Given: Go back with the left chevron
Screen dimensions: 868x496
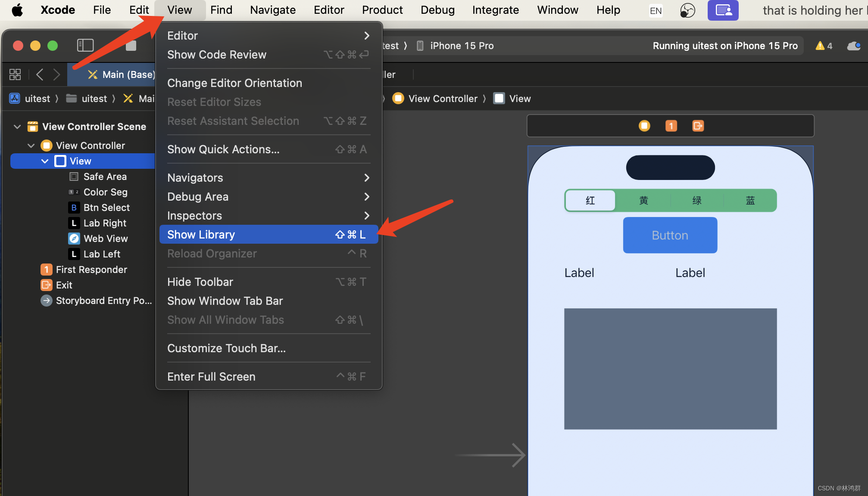Looking at the screenshot, I should click(40, 74).
